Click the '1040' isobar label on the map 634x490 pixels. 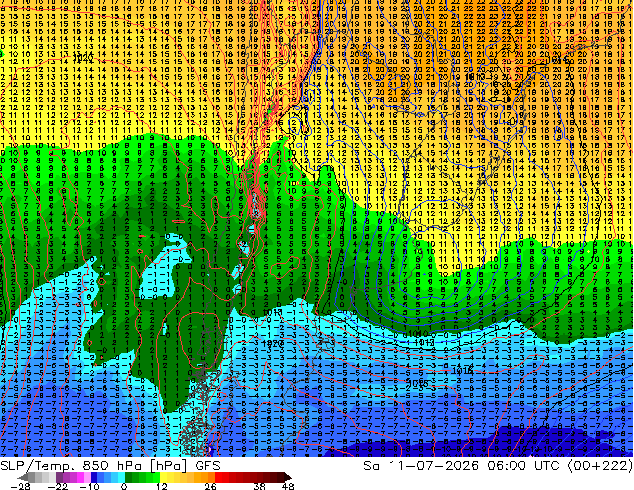tap(84, 59)
